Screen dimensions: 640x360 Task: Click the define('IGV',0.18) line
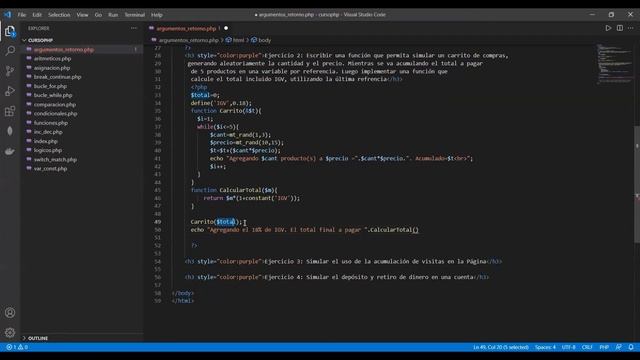tap(221, 103)
